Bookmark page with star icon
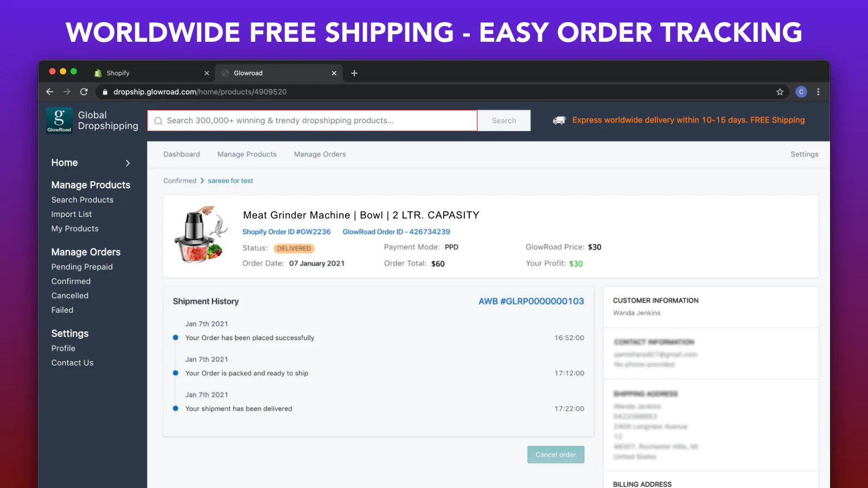868x488 pixels. click(780, 92)
